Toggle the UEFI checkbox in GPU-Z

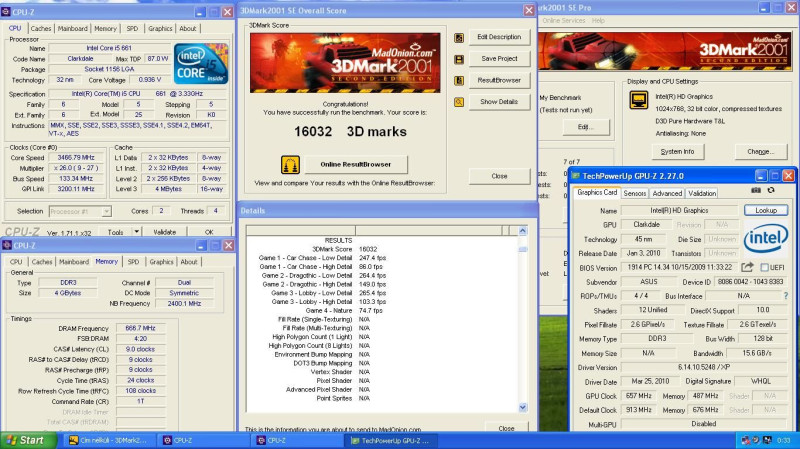[764, 267]
